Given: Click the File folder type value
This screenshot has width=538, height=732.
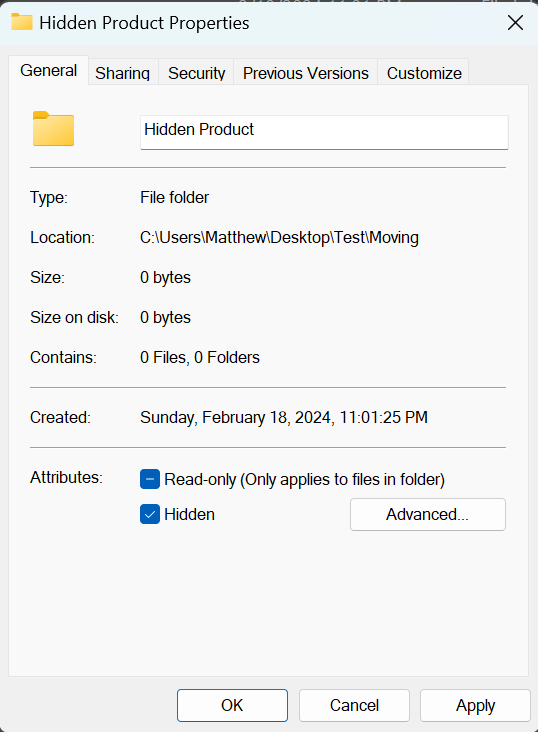Looking at the screenshot, I should point(175,198).
